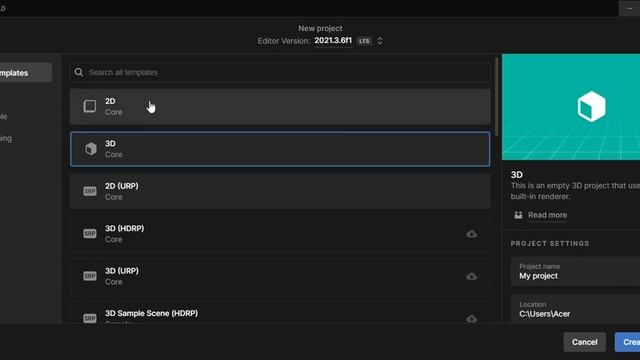Choose the 2D (URP) template
The height and width of the screenshot is (360, 640).
click(280, 191)
